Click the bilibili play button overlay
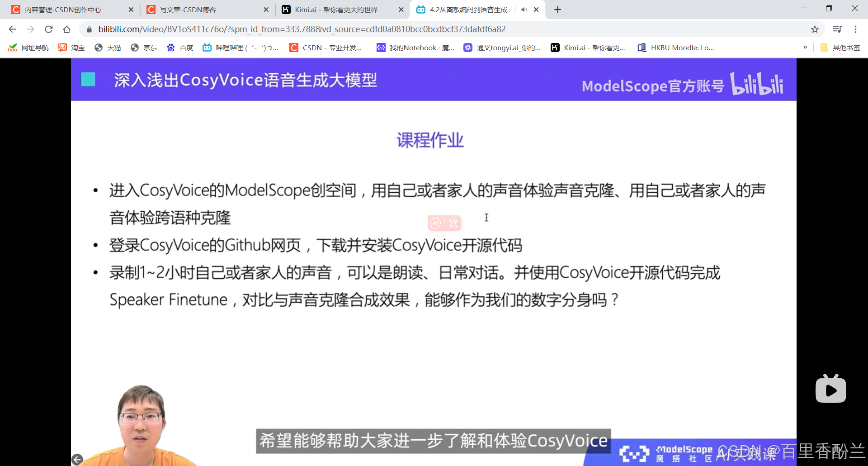This screenshot has width=868, height=466. 831,389
